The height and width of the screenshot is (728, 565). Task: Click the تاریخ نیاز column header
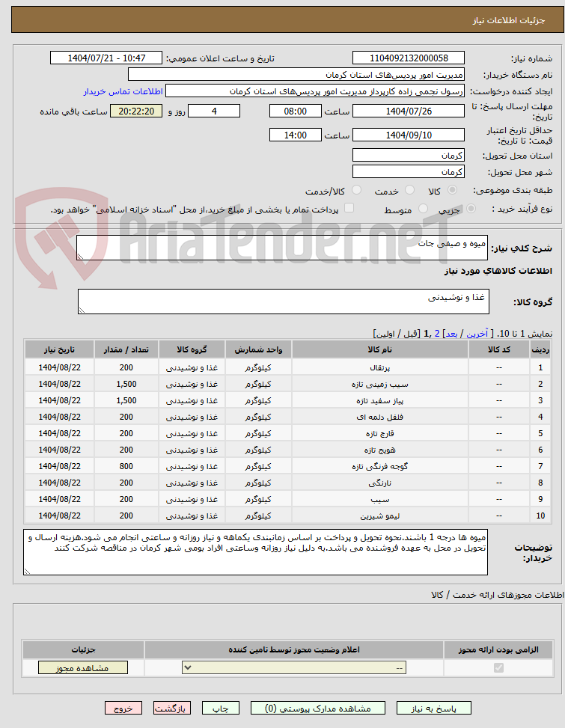point(59,349)
